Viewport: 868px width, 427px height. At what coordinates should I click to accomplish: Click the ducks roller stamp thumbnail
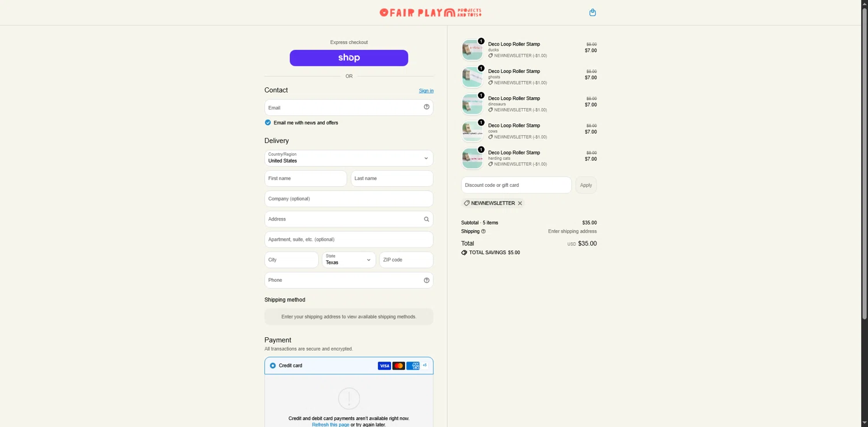pyautogui.click(x=472, y=50)
